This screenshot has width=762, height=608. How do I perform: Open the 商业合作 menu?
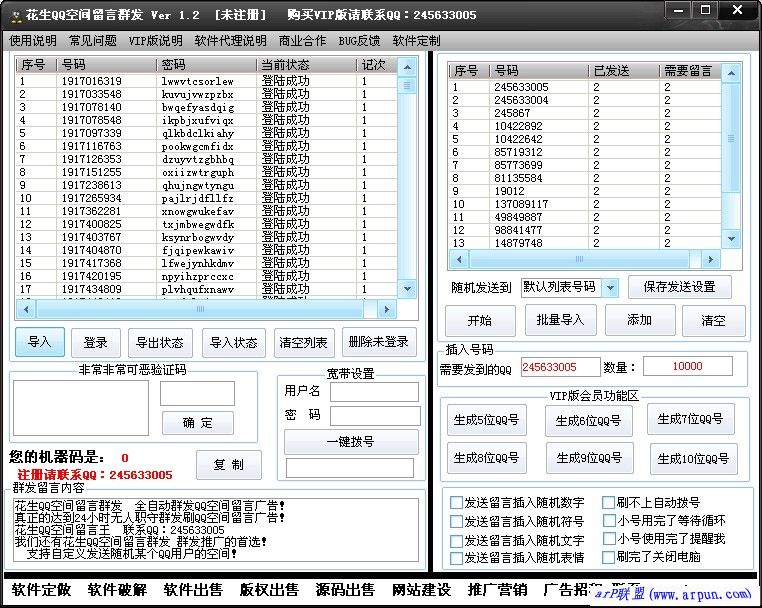pyautogui.click(x=302, y=40)
